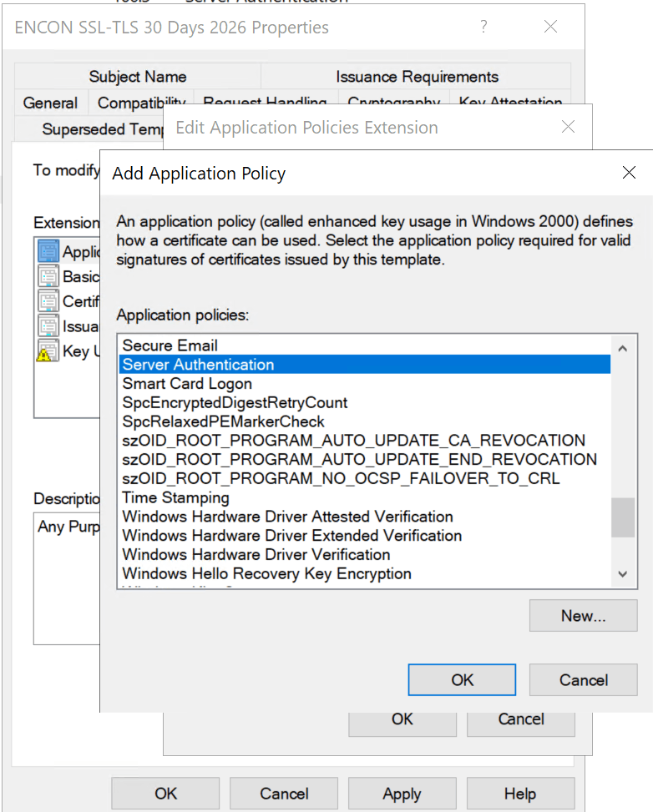
Task: Close the Add Application Policy dialog
Action: tap(630, 174)
